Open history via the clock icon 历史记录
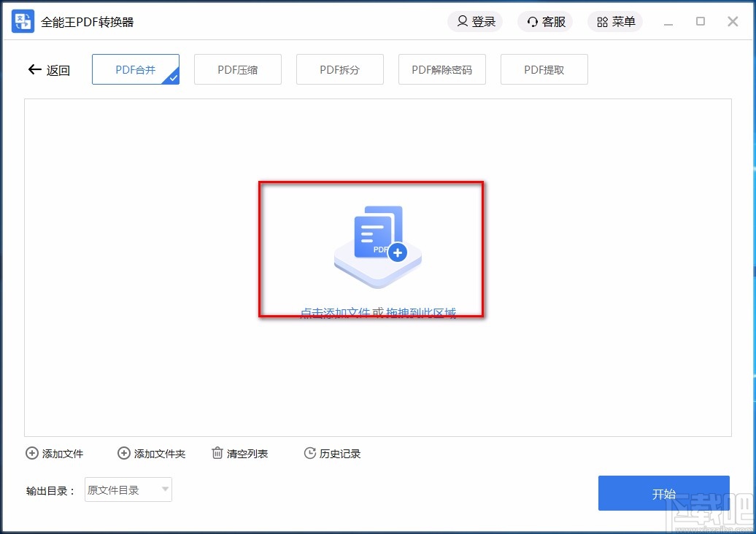The width and height of the screenshot is (756, 534). (x=309, y=453)
